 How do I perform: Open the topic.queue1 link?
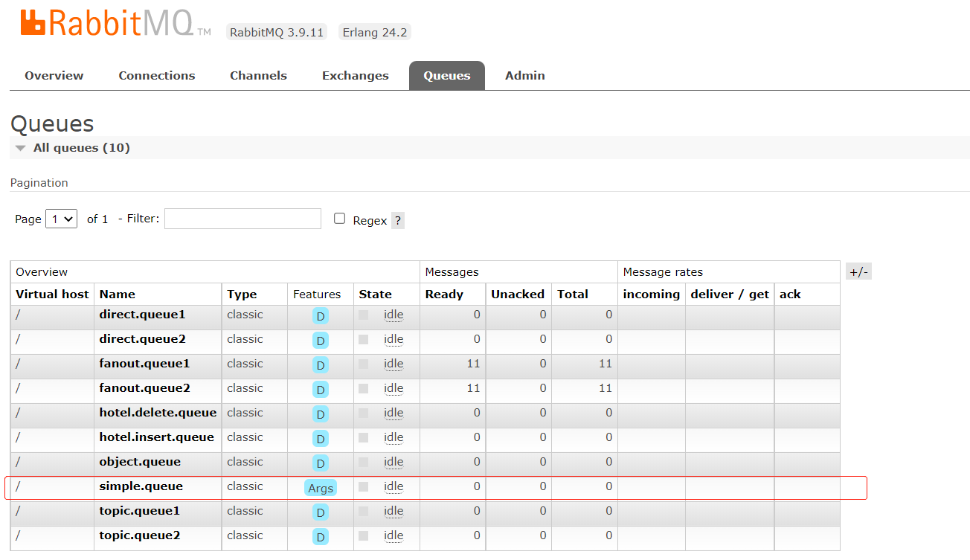[140, 511]
